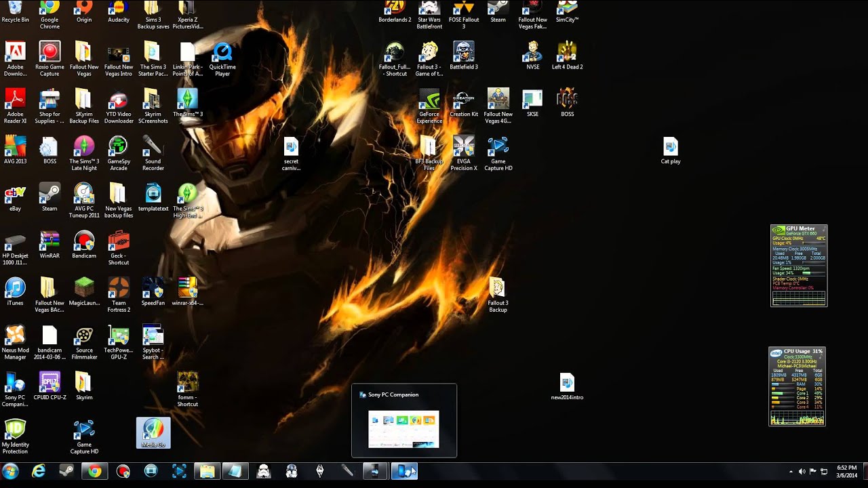Open the network tray icon
Image resolution: width=868 pixels, height=488 pixels.
click(x=824, y=472)
